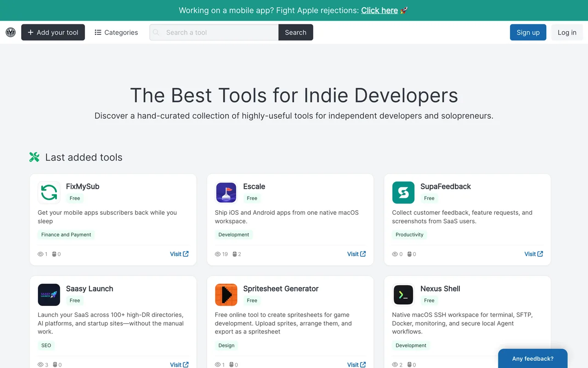Image resolution: width=588 pixels, height=368 pixels.
Task: Click the views eye icon on FixMySub card
Action: coord(40,254)
